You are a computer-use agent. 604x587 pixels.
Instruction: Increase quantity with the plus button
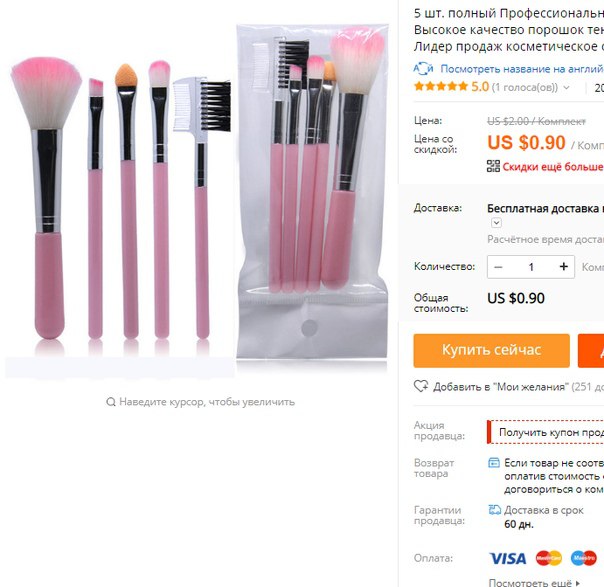click(x=564, y=267)
